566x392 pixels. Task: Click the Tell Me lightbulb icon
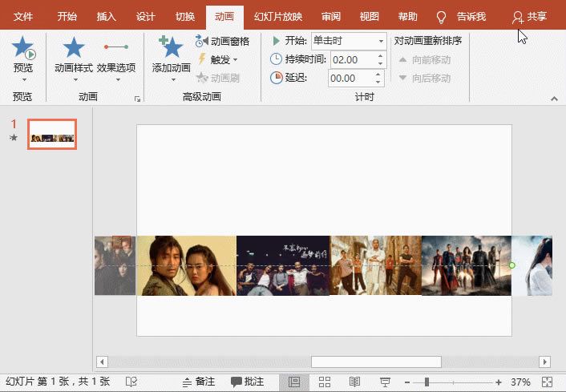click(441, 17)
